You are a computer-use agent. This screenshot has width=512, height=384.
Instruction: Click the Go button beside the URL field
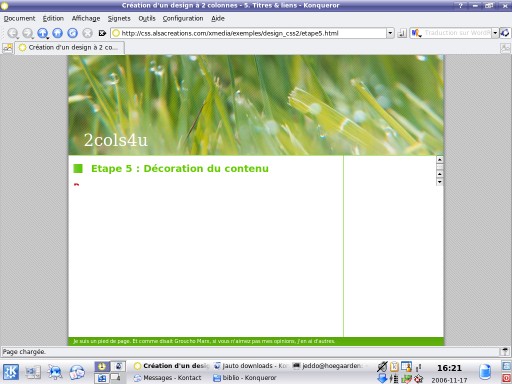coord(402,33)
